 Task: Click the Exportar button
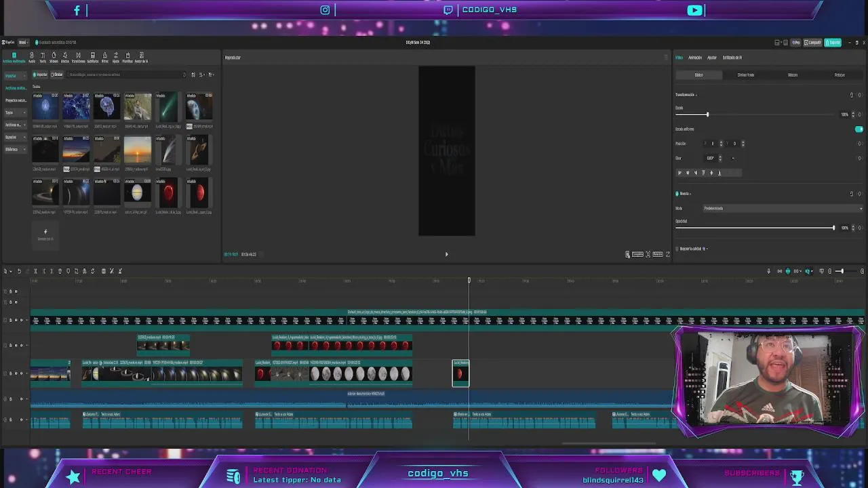[833, 43]
